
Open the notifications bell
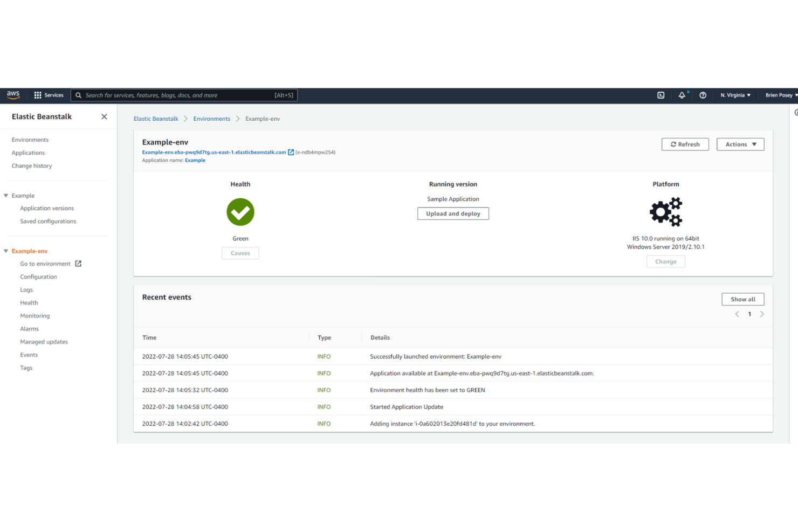point(682,95)
